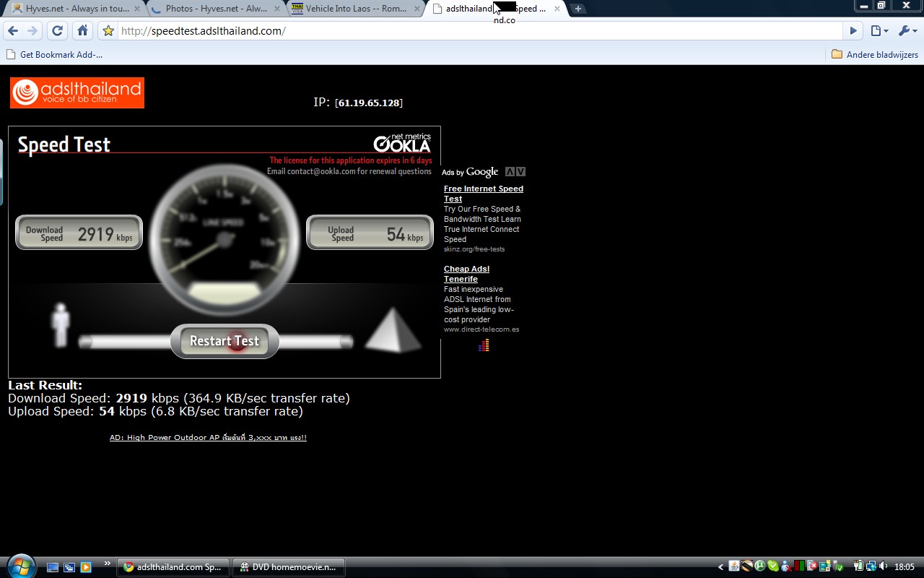Show next Google ads with down arrow

pyautogui.click(x=521, y=172)
